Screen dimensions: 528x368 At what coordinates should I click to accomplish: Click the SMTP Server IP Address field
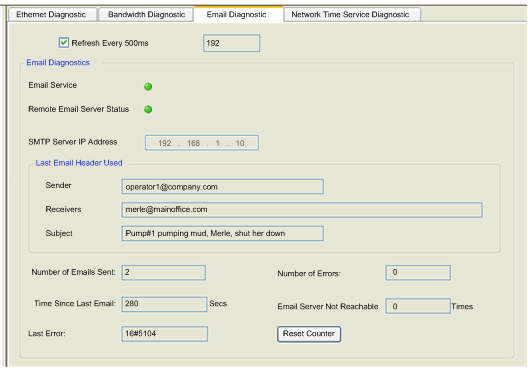click(202, 143)
